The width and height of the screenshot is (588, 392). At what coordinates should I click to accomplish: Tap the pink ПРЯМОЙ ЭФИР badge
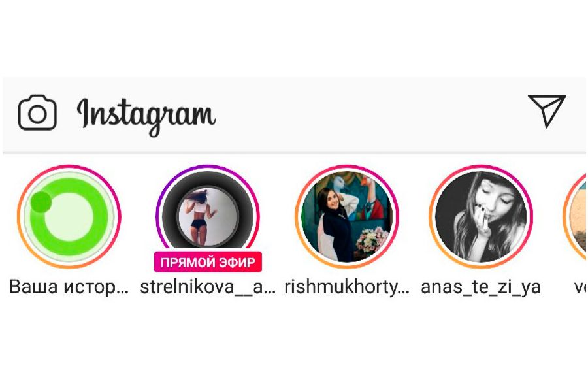point(208,262)
